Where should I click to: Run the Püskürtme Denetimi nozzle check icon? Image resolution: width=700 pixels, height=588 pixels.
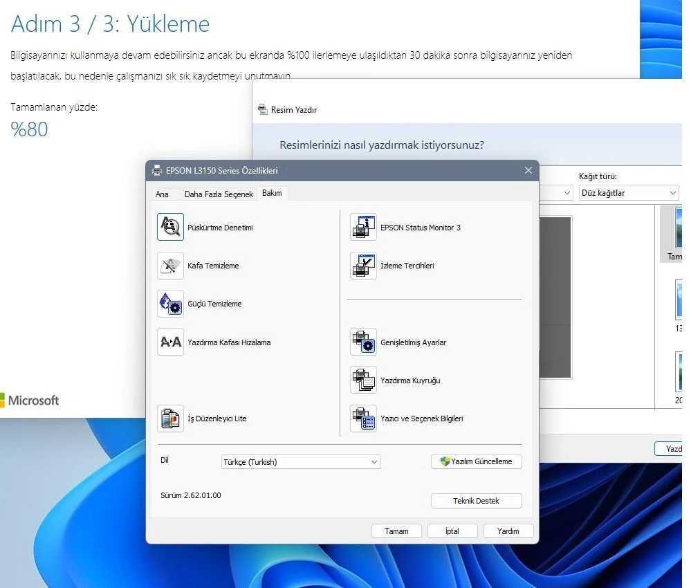click(x=170, y=227)
